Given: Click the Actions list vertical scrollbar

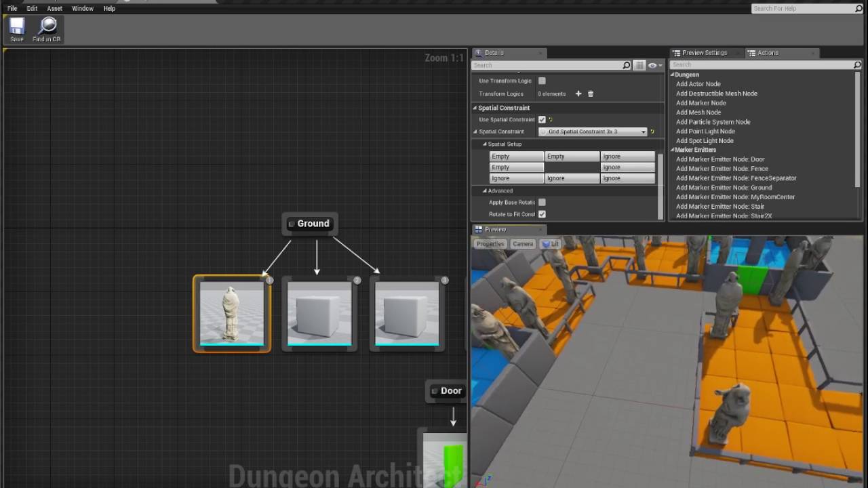Looking at the screenshot, I should 858,129.
